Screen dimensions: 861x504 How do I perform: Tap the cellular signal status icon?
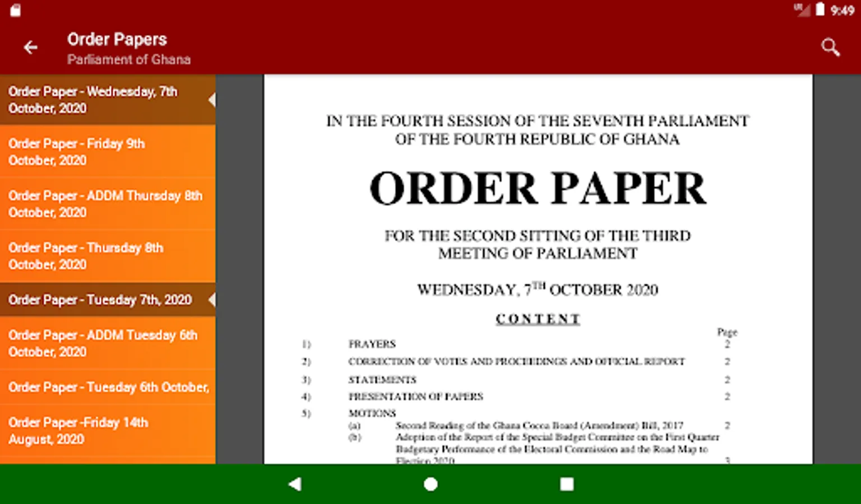(802, 10)
